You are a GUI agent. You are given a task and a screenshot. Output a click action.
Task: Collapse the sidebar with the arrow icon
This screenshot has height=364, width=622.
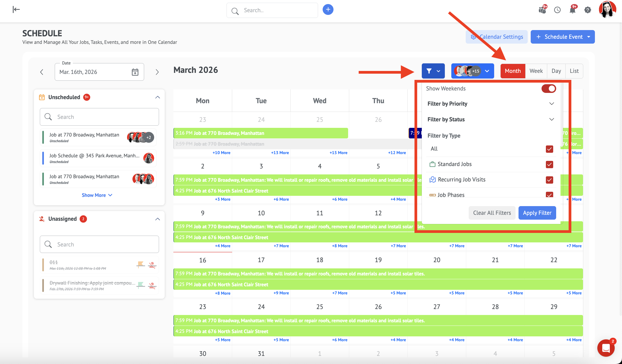16,10
